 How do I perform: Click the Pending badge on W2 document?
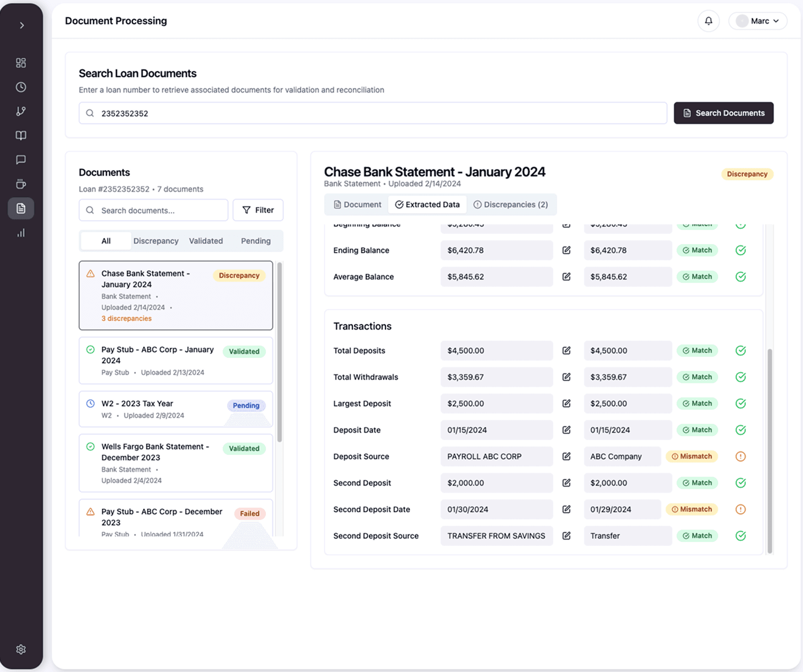(246, 406)
